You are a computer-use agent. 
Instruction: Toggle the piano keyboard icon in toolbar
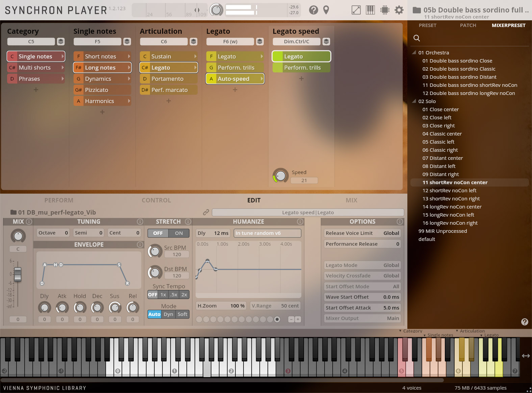370,10
